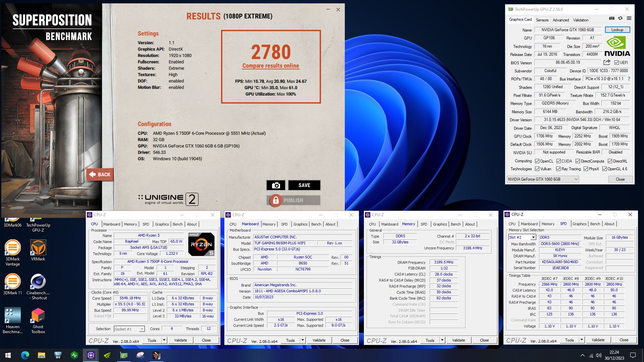This screenshot has width=644, height=362.
Task: Open the GPU selector dropdown in GPU-Z
Action: (543, 179)
